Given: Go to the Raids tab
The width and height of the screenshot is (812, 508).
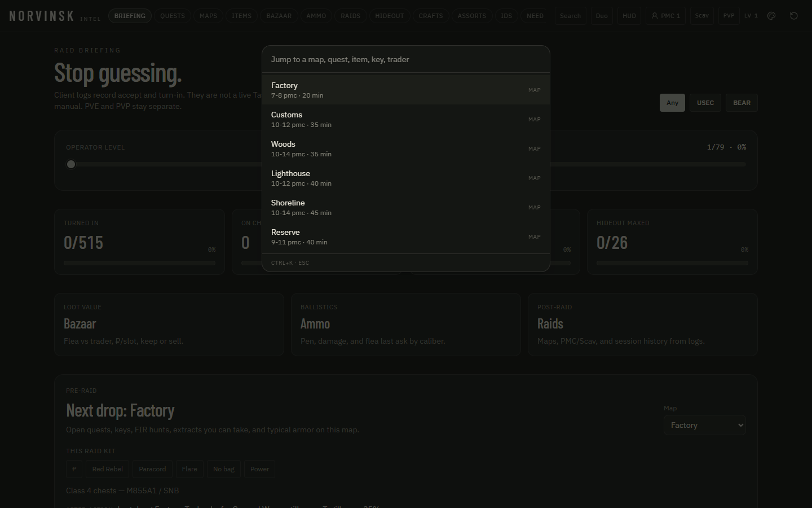Looking at the screenshot, I should pos(351,16).
